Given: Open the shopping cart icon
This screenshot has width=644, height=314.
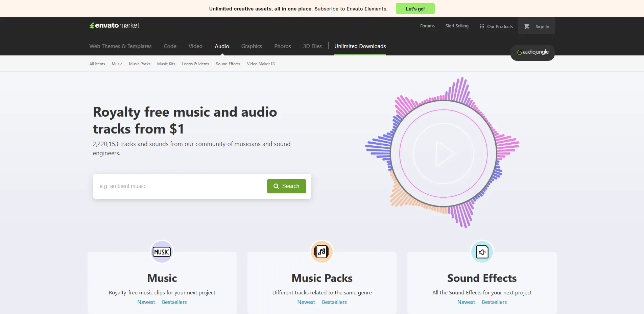Looking at the screenshot, I should click(x=526, y=26).
